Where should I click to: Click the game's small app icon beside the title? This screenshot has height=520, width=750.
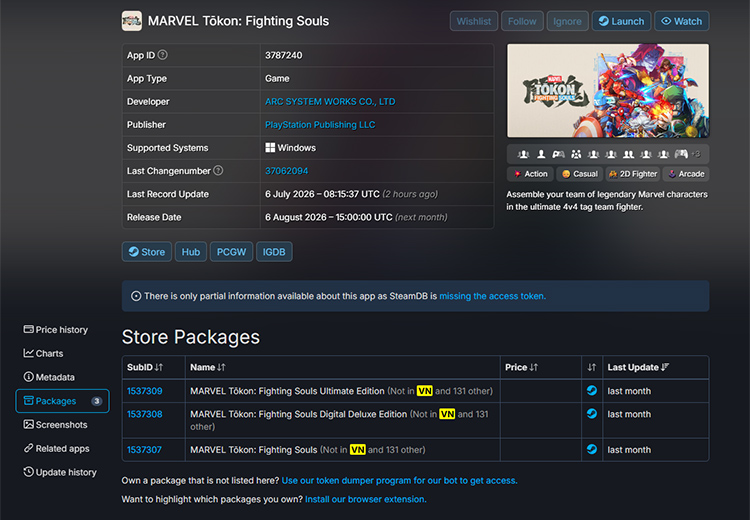(x=132, y=21)
